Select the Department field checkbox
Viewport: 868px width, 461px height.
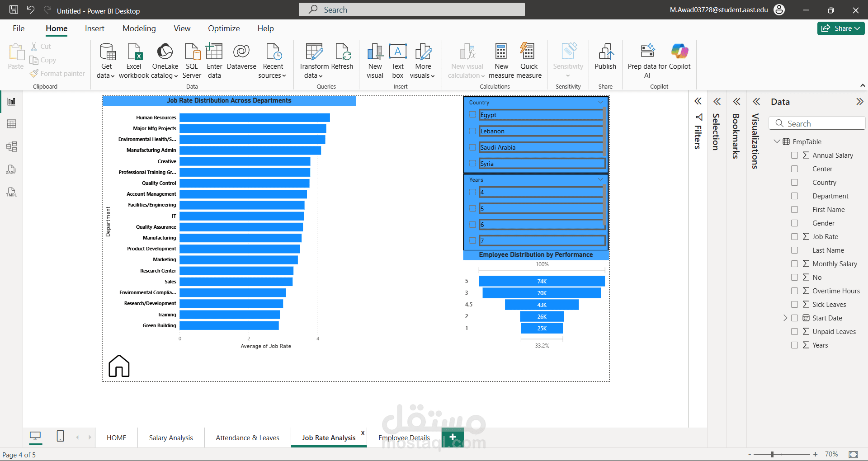(794, 196)
